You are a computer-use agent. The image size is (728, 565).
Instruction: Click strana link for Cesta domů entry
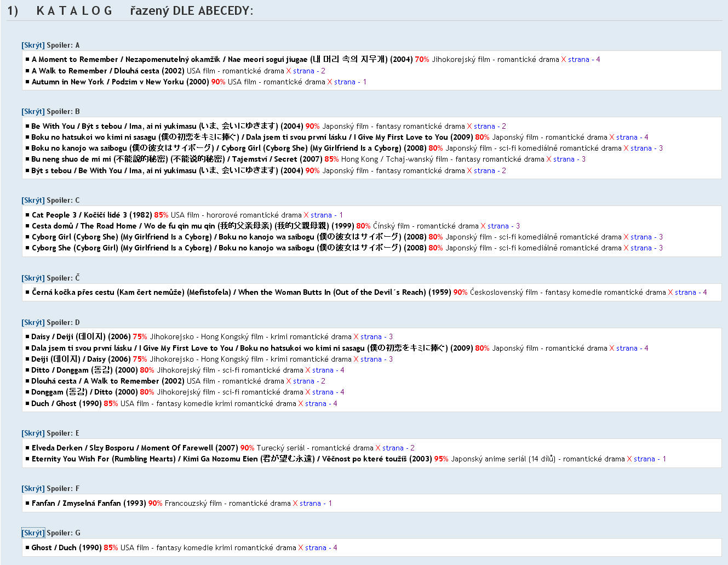click(x=498, y=226)
